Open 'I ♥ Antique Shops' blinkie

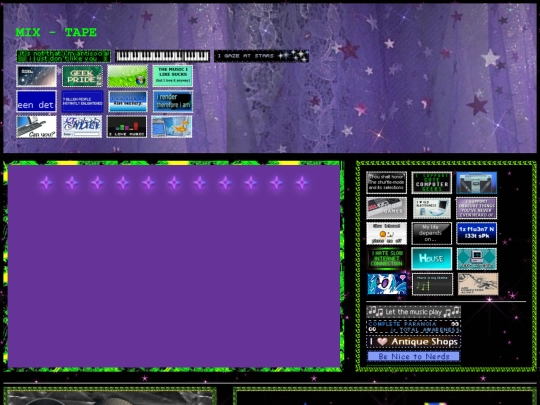point(414,342)
